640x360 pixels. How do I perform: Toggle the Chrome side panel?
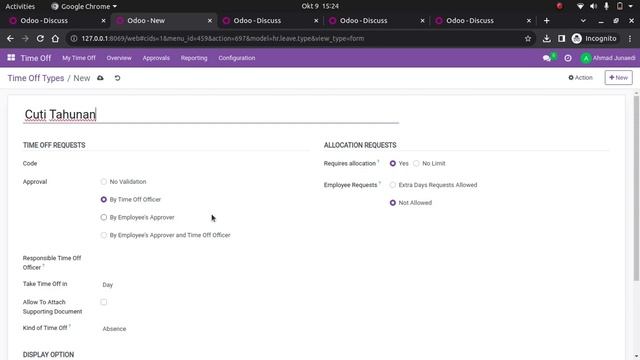pos(562,38)
